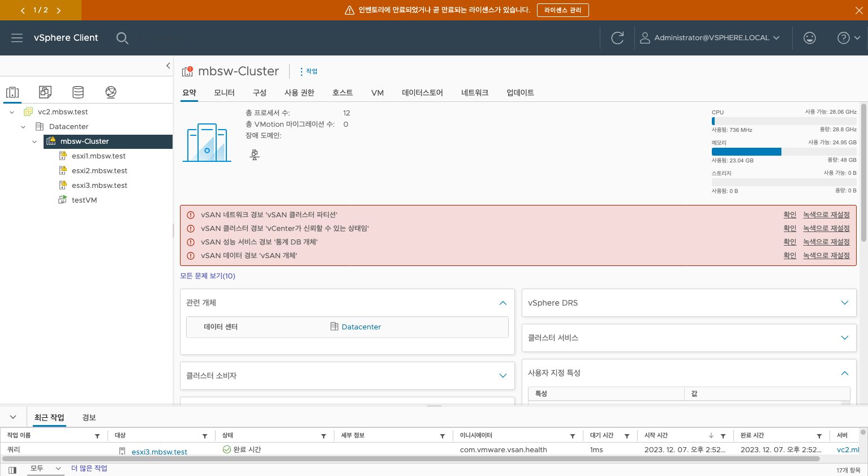Select vc2.mbsw.test in the tree
The height and width of the screenshot is (476, 868).
tap(63, 112)
